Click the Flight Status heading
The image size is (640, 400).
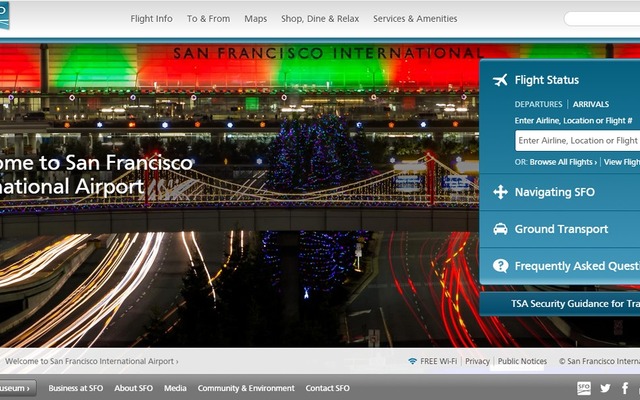pyautogui.click(x=547, y=80)
